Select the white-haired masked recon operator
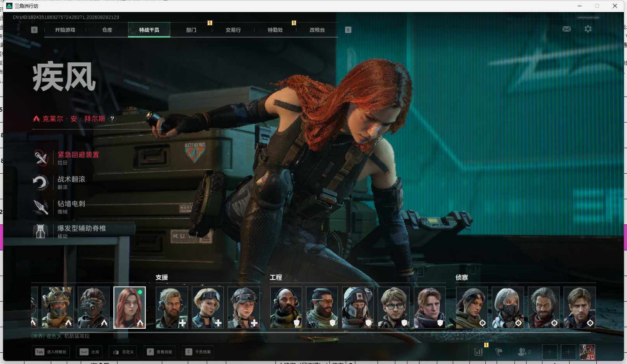Screen dimensions: 627x364 pyautogui.click(x=508, y=307)
